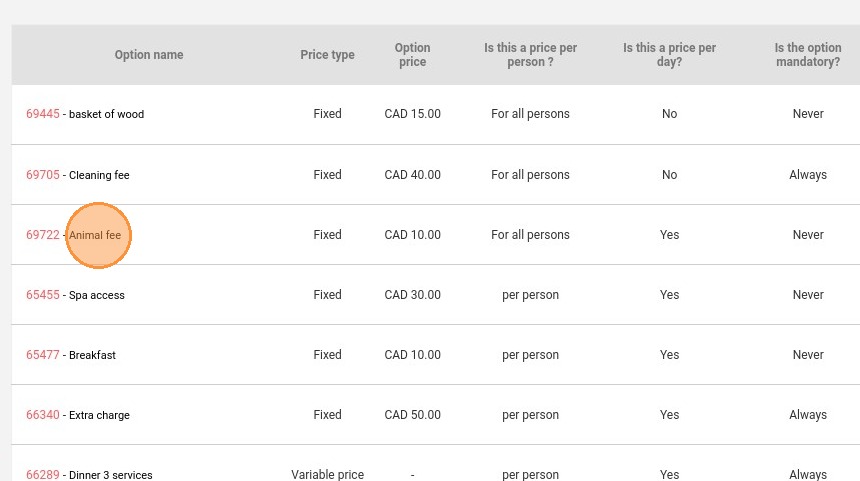Click the Price type column header
860x481 pixels.
pos(327,55)
